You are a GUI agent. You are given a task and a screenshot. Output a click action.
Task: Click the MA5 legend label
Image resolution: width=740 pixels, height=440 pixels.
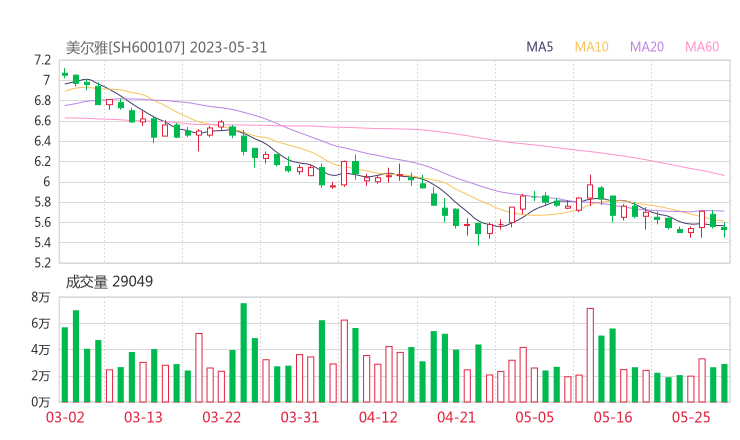(x=539, y=47)
